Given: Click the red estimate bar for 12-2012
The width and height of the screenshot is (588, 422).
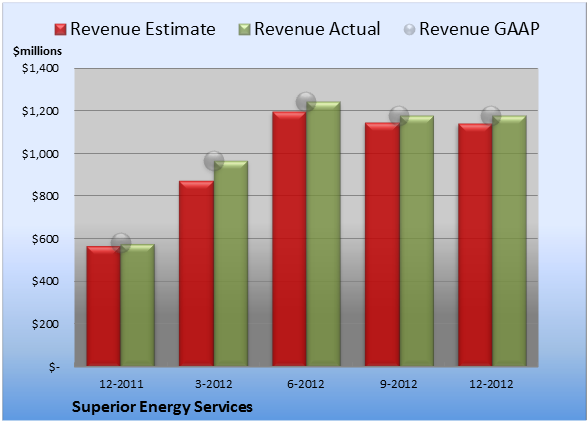Looking at the screenshot, I should [475, 245].
